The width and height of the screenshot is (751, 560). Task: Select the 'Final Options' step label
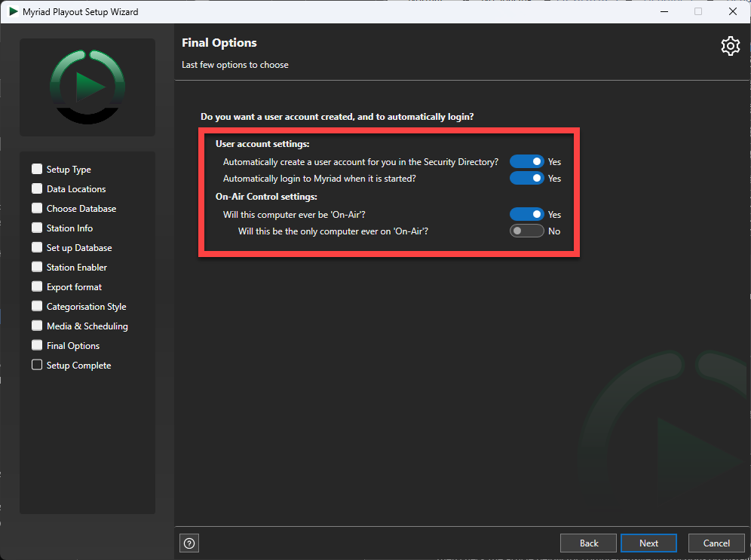click(x=73, y=346)
